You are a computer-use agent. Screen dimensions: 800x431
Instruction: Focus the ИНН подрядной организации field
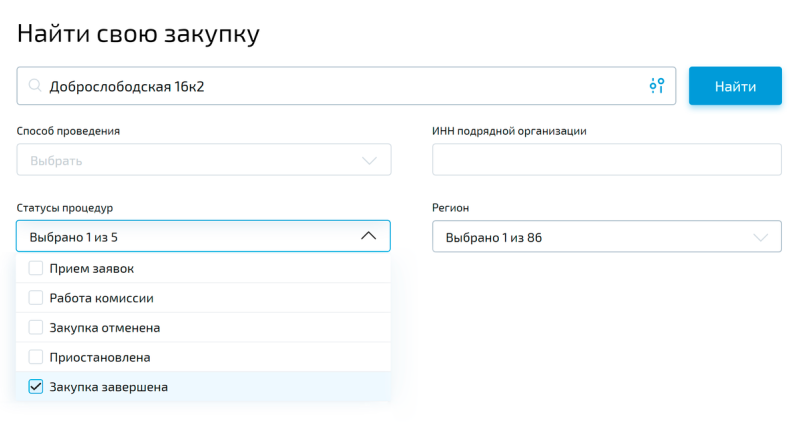[x=607, y=160]
